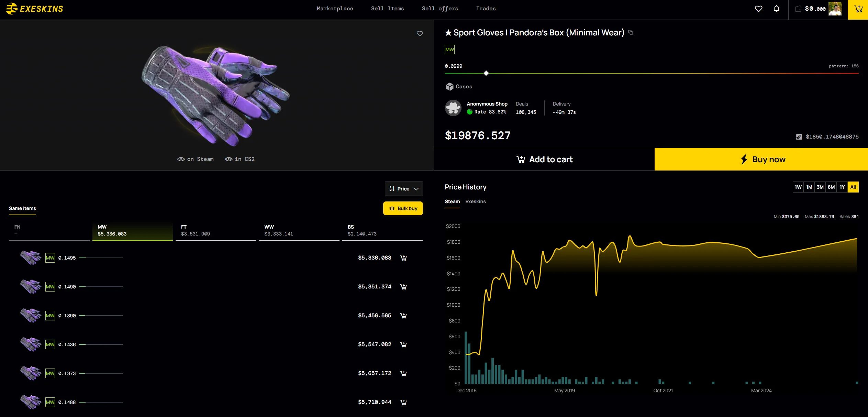Click MW badge on 0.1390 listing
Viewport: 868px width, 417px height.
[50, 316]
